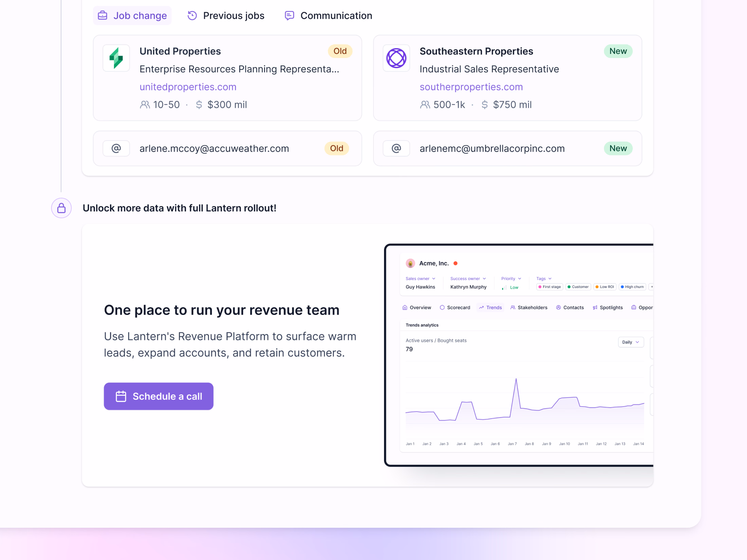Expand the Success owner dropdown
The image size is (747, 560).
pos(468,279)
